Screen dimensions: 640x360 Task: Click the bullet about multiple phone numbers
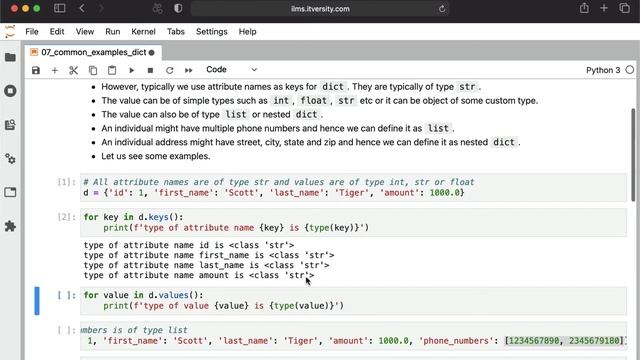pos(278,129)
